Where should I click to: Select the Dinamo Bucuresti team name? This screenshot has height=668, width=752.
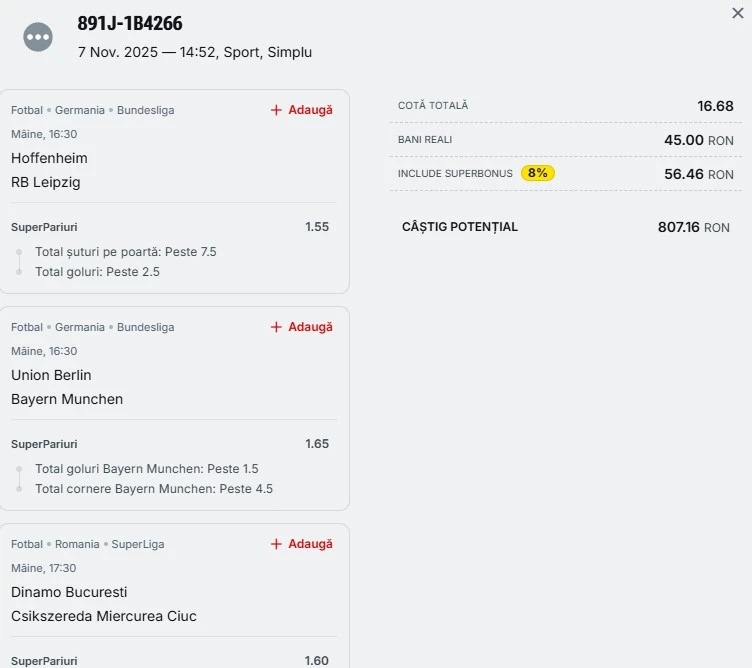(69, 592)
